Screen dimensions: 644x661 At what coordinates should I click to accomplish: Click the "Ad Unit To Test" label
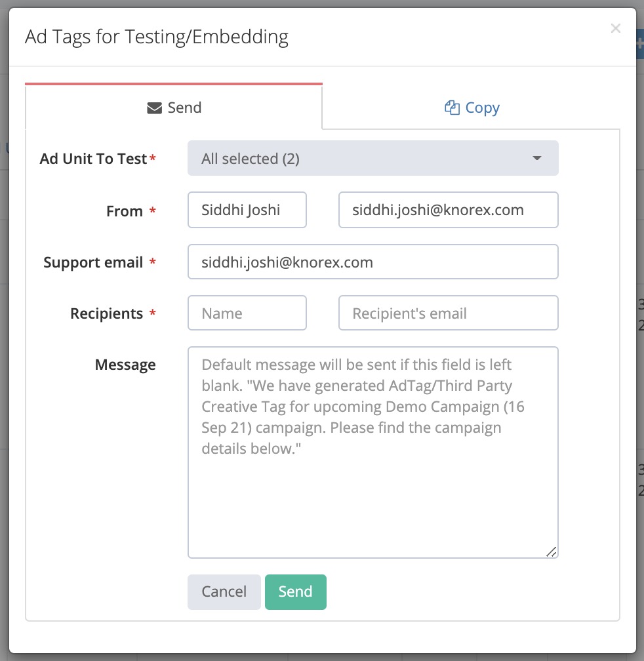point(94,159)
